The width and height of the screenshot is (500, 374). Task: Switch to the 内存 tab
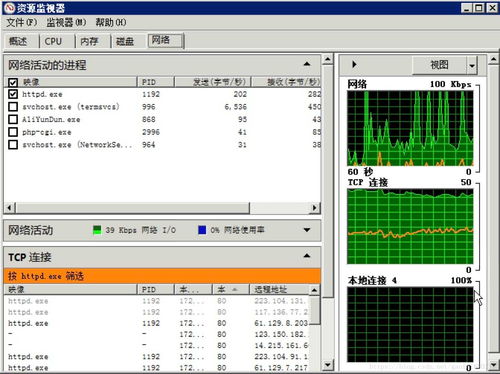coord(89,41)
